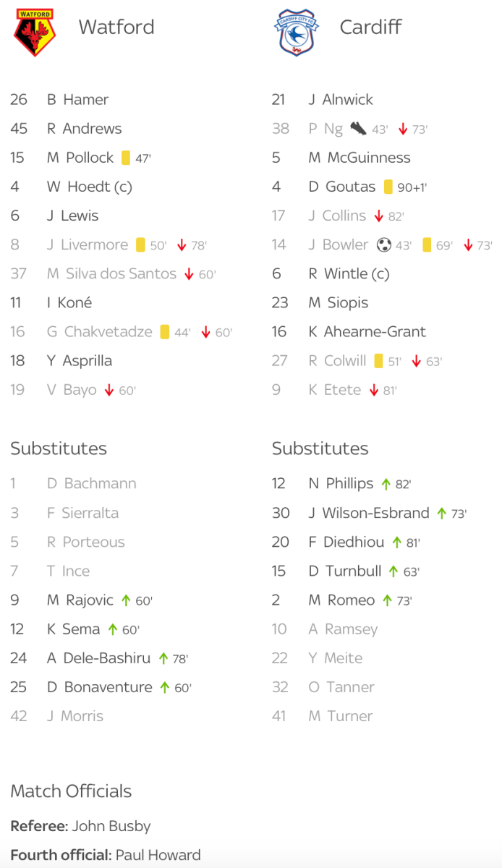Click G Chakvetadze's yellow card icon

[x=165, y=332]
